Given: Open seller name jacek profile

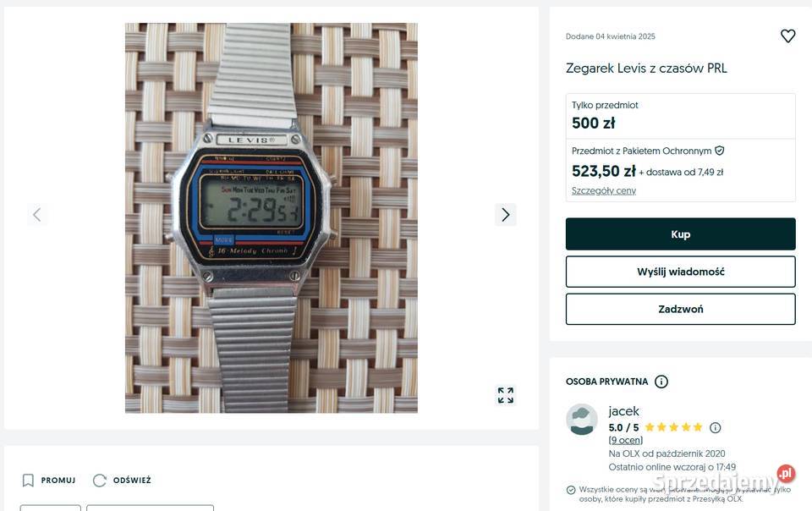Looking at the screenshot, I should click(x=623, y=411).
